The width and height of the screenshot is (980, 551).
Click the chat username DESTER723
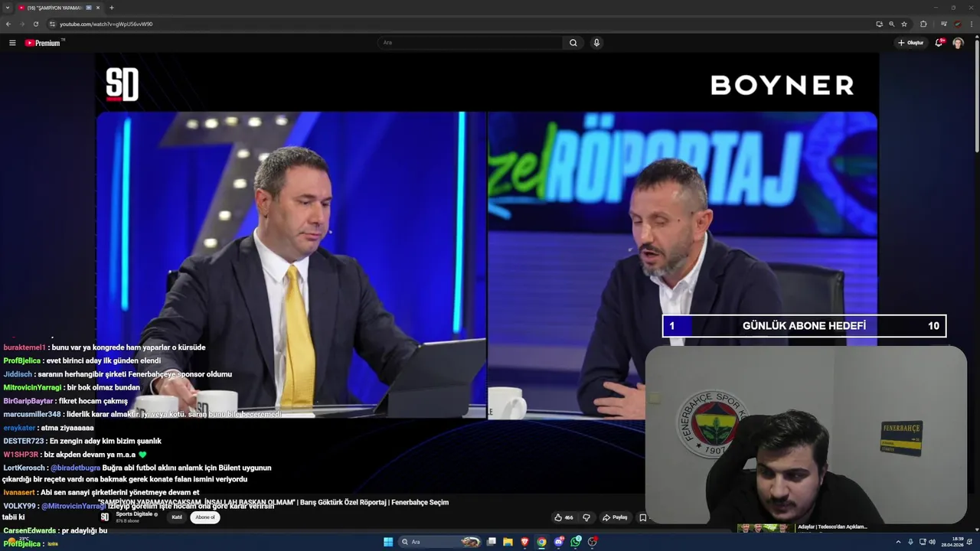(24, 441)
